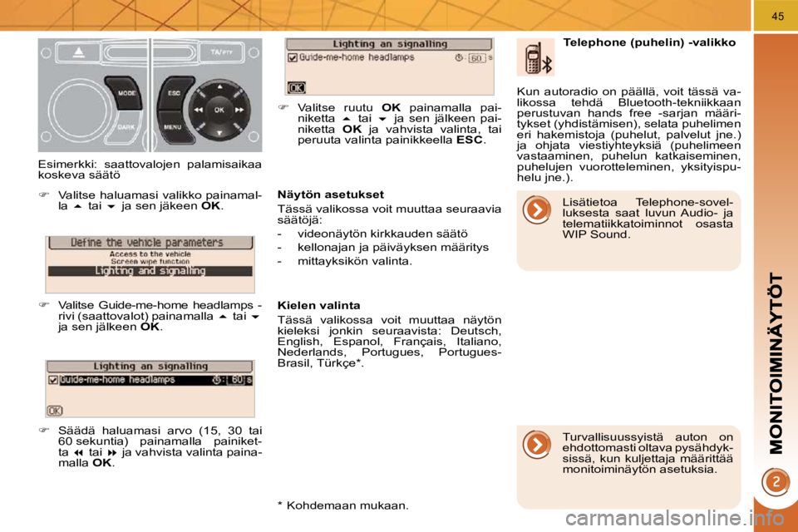Toggle the Guide-me-home checkbox in the top screen
This screenshot has width=798, height=532.
[x=293, y=57]
